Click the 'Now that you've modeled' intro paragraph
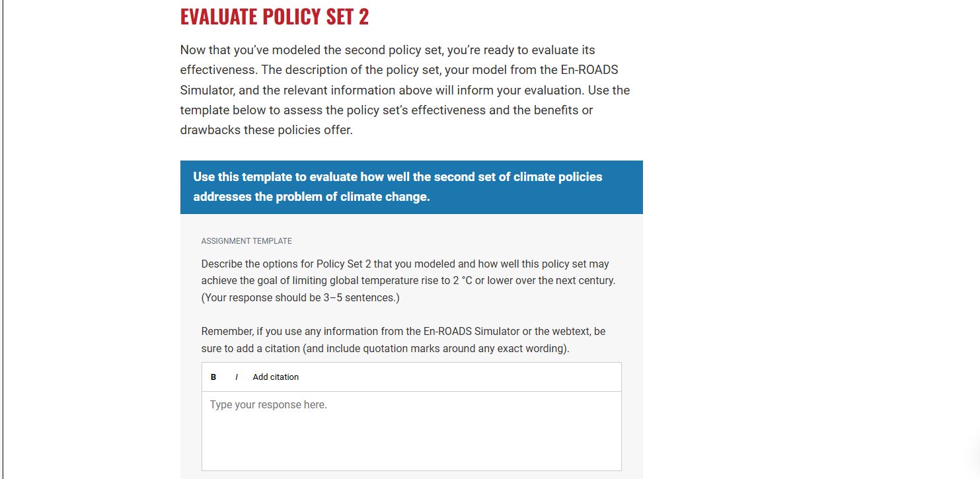The image size is (980, 479). (405, 90)
